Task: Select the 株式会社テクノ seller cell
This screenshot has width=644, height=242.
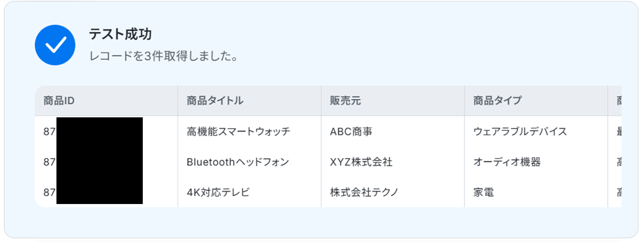Action: [x=364, y=192]
